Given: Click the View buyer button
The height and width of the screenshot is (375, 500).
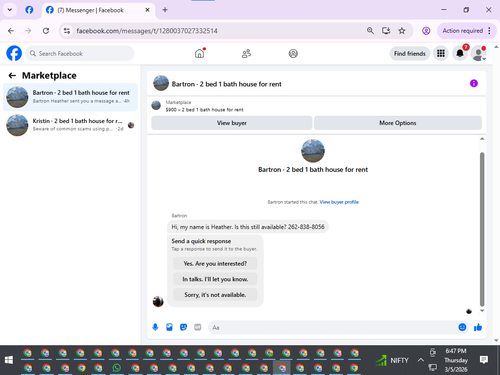Looking at the screenshot, I should [x=232, y=123].
